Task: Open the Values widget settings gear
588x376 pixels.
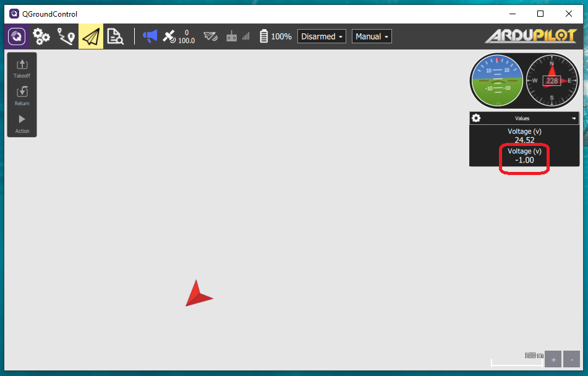Action: [x=475, y=117]
